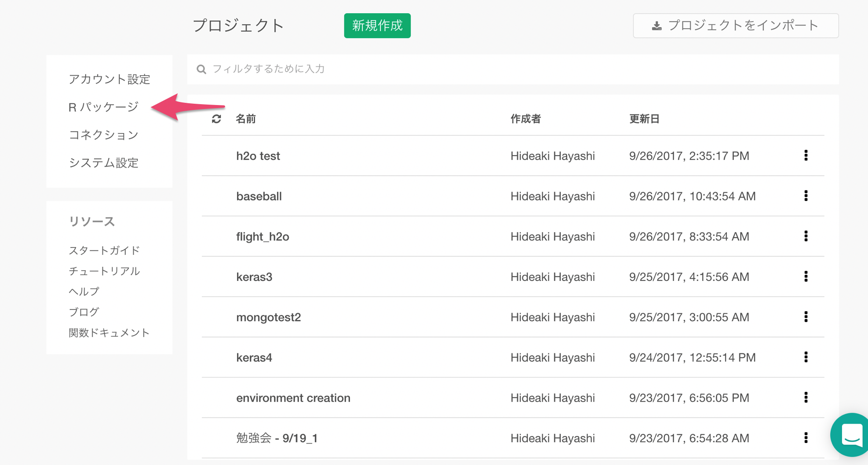Open the chat support bubble icon
Viewport: 868px width, 465px height.
[851, 435]
